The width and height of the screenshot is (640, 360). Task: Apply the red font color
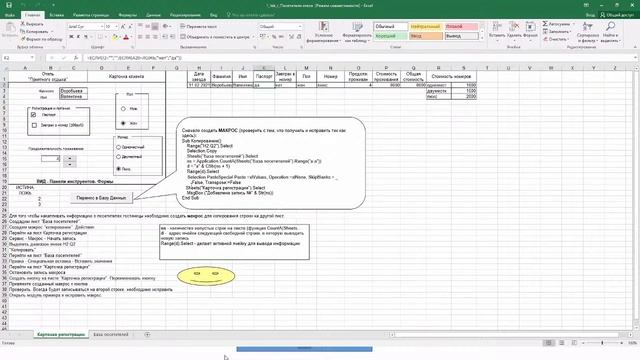click(126, 37)
